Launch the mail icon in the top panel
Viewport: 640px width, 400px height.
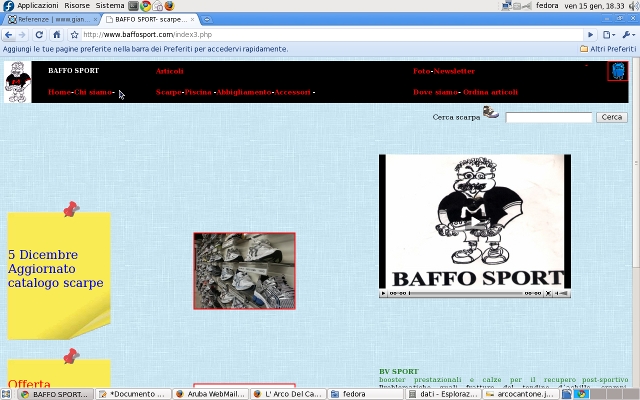tap(158, 6)
